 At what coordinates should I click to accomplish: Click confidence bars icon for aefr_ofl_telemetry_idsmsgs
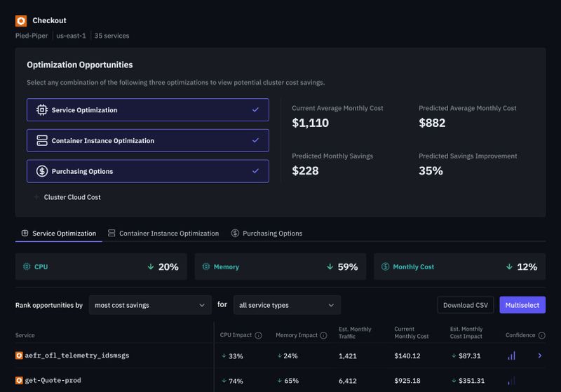pyautogui.click(x=512, y=356)
